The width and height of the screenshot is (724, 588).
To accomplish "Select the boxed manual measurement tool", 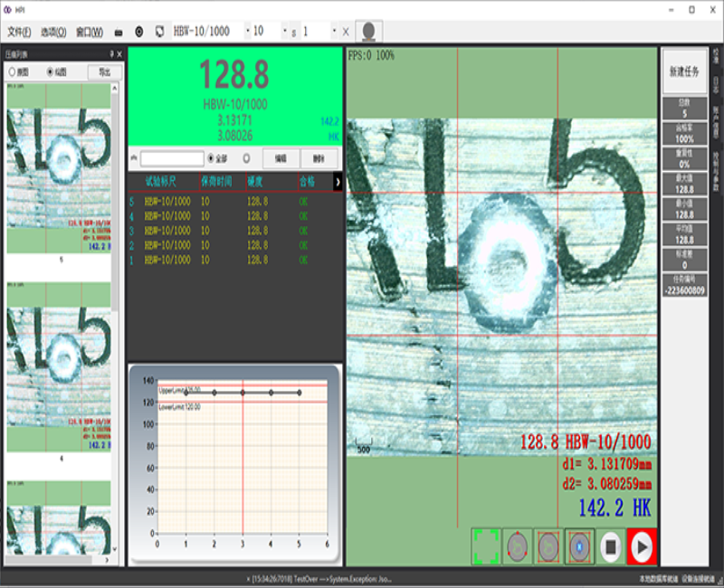I will click(548, 547).
